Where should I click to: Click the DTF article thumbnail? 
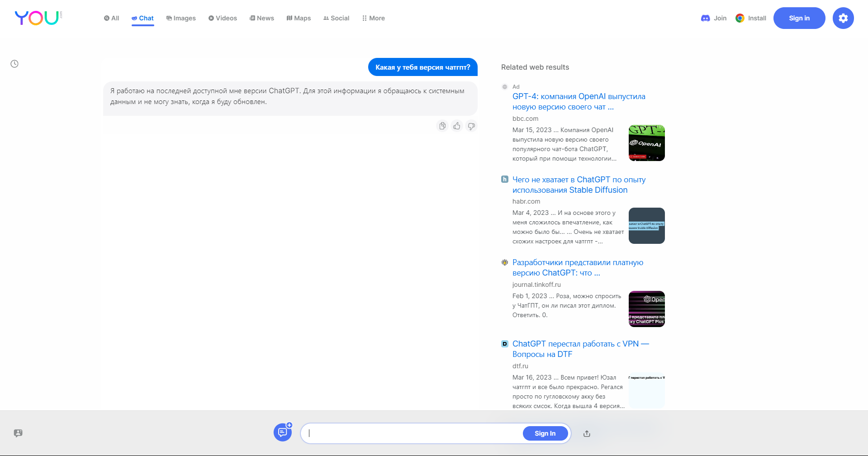tap(647, 390)
